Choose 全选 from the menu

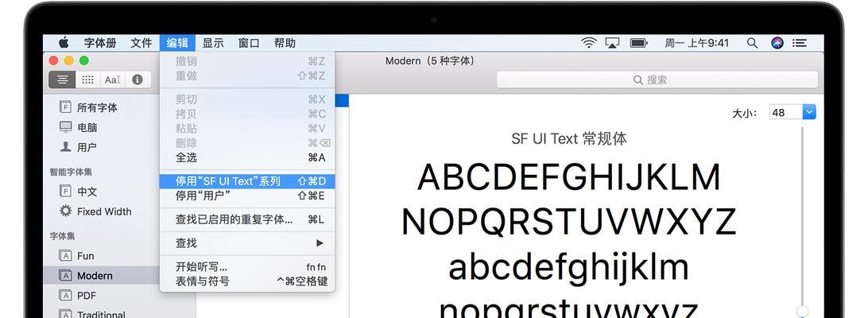247,158
